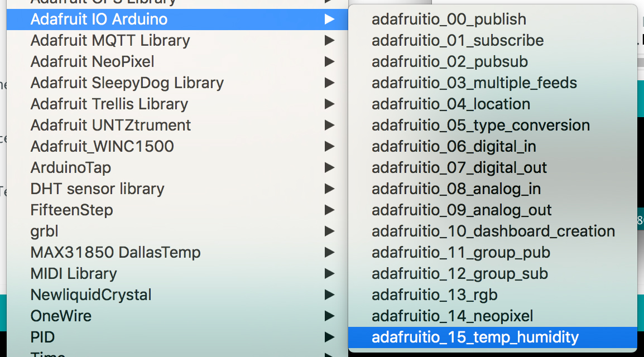
Task: Open the adafruitio_07_digital_out example
Action: click(459, 167)
